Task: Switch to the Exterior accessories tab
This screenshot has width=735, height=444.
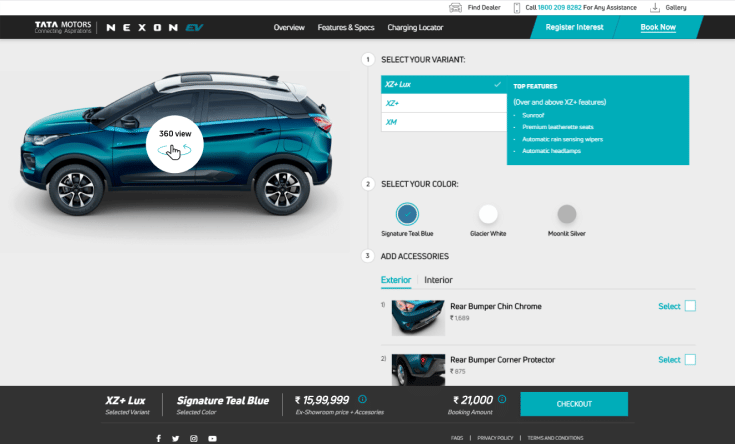Action: coord(396,280)
